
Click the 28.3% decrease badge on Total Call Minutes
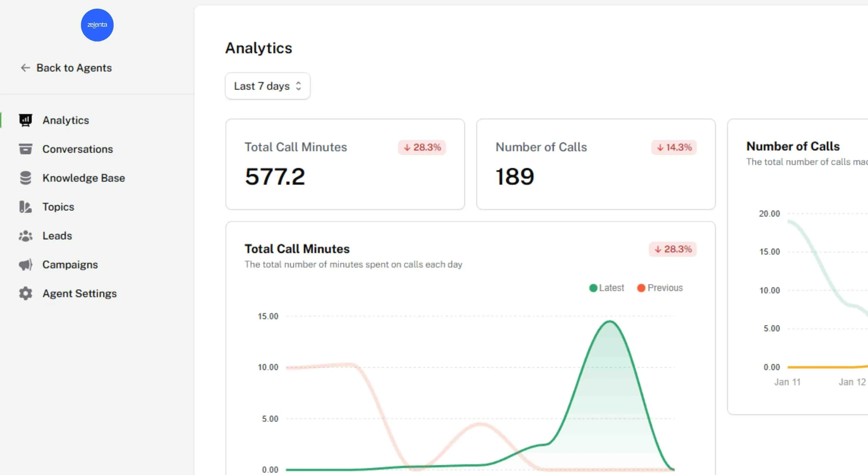pos(422,147)
